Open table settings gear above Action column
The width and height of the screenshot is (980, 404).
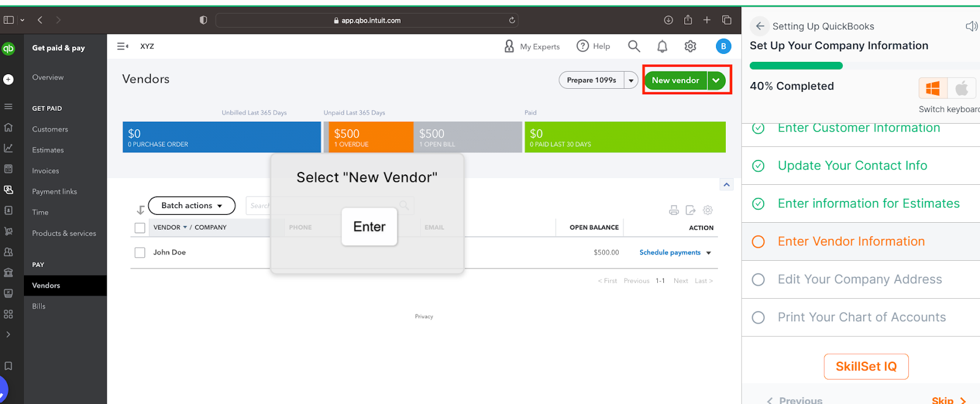pos(707,210)
